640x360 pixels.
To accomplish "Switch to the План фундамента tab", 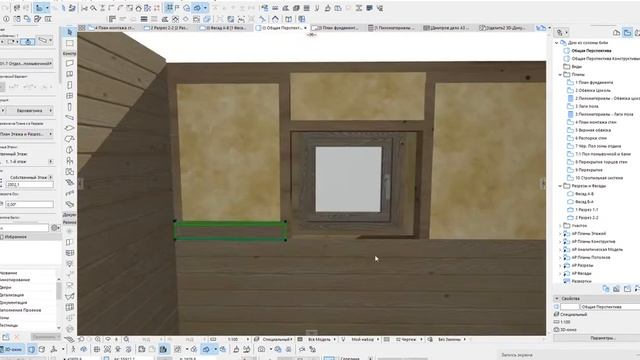I will point(336,28).
